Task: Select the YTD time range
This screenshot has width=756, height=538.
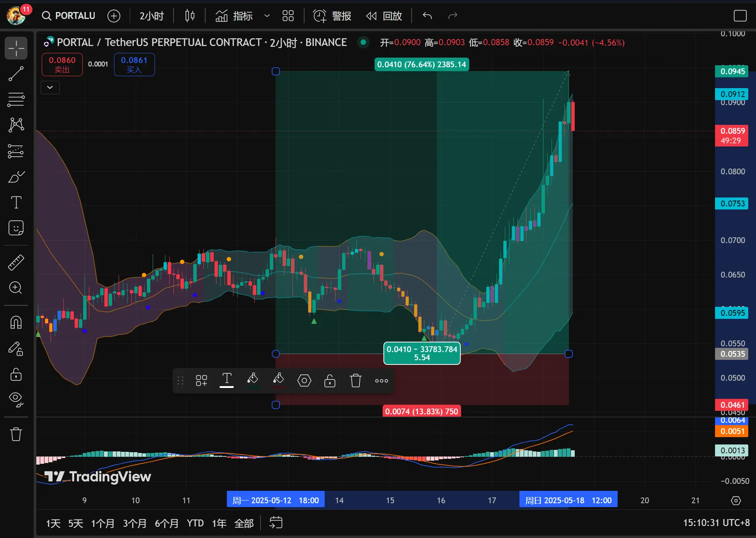Action: 195,523
